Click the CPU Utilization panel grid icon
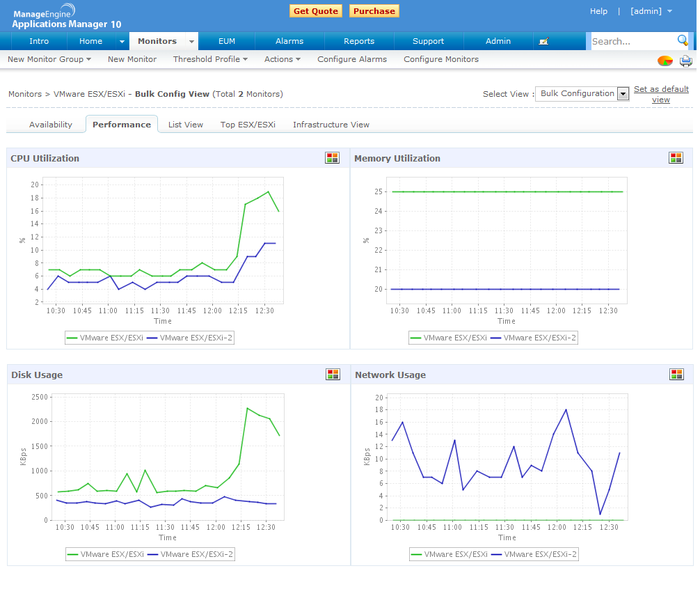700x605 pixels. (332, 158)
